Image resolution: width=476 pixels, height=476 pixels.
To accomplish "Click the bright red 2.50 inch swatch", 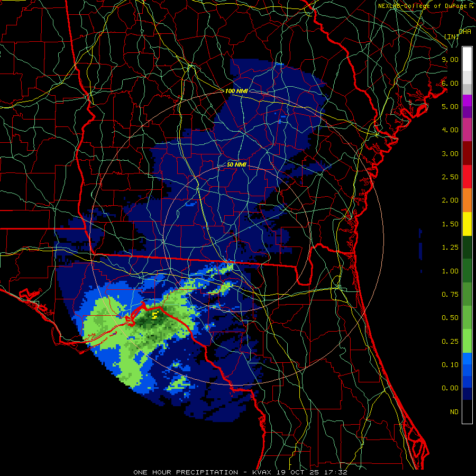I will 467,177.
